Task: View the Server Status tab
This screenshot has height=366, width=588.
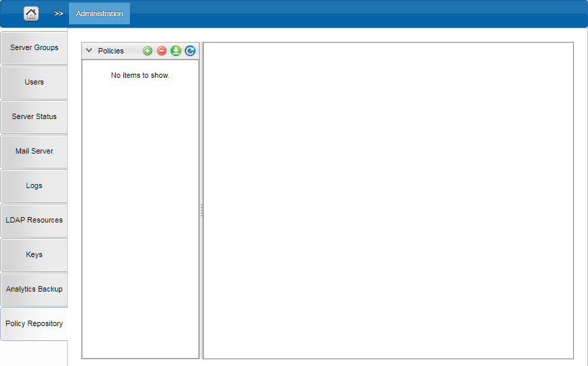Action: (34, 116)
